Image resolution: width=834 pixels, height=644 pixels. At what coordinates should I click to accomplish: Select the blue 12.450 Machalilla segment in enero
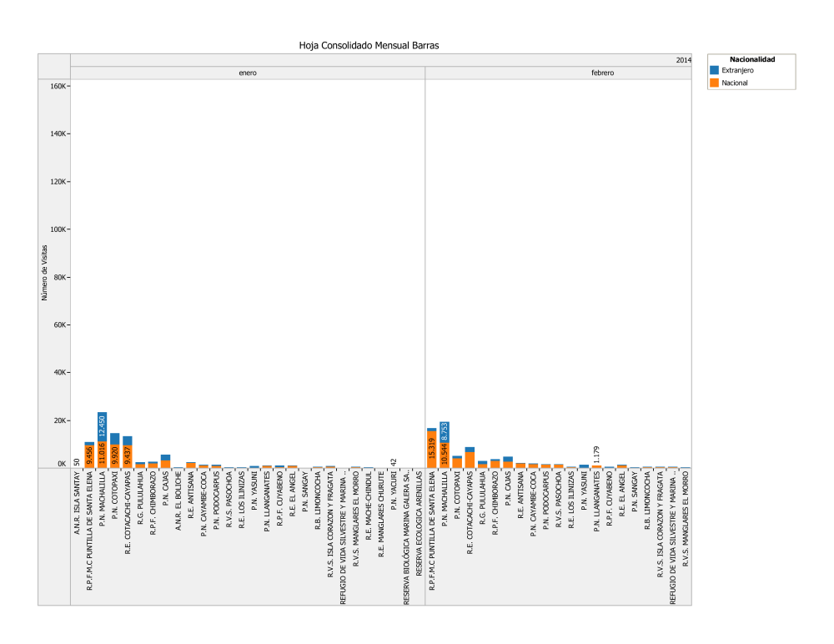pos(102,427)
